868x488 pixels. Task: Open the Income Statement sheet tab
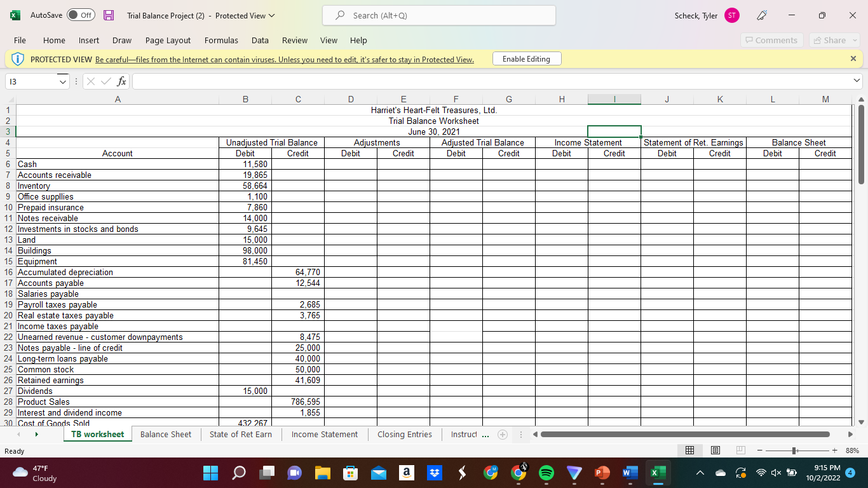[x=325, y=435]
